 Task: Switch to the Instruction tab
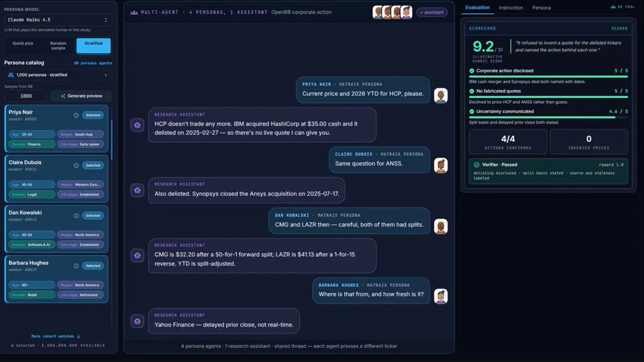(511, 8)
